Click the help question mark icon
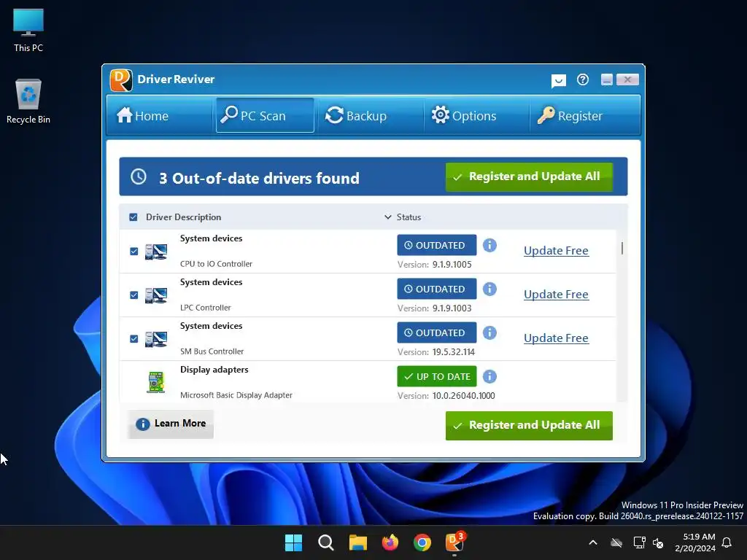The width and height of the screenshot is (747, 560). (x=583, y=79)
